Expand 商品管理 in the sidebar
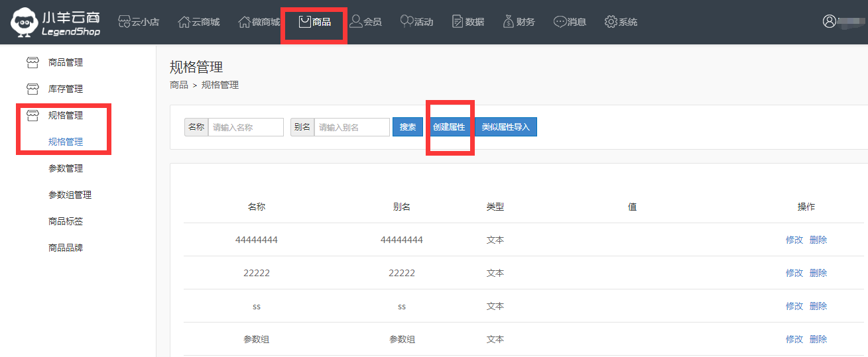This screenshot has width=868, height=357. pyautogui.click(x=65, y=62)
